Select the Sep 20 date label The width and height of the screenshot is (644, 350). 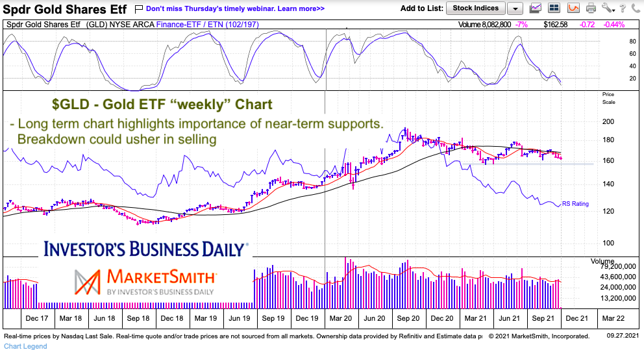coord(408,318)
